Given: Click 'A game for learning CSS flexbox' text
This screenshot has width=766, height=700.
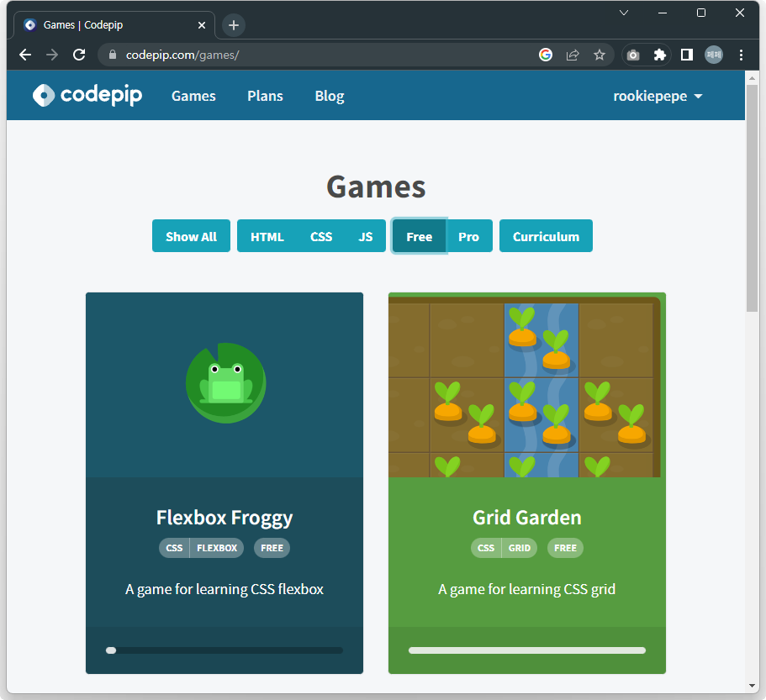Looking at the screenshot, I should 225,590.
